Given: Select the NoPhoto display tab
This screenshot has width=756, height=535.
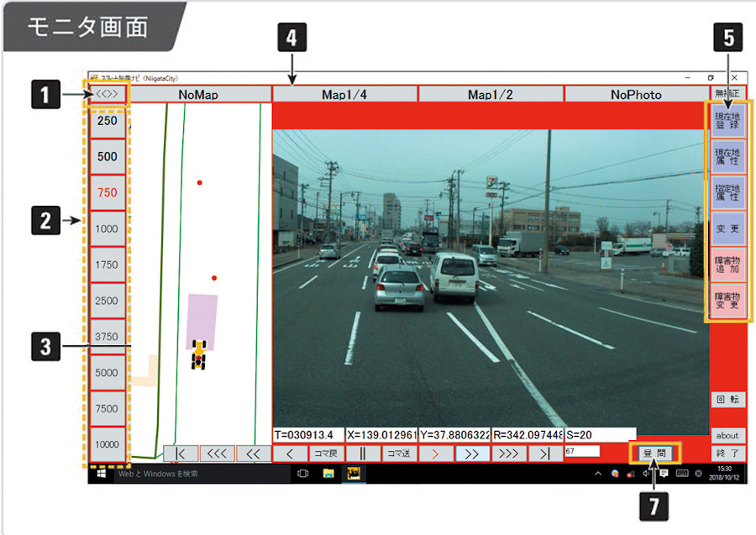Looking at the screenshot, I should point(636,94).
